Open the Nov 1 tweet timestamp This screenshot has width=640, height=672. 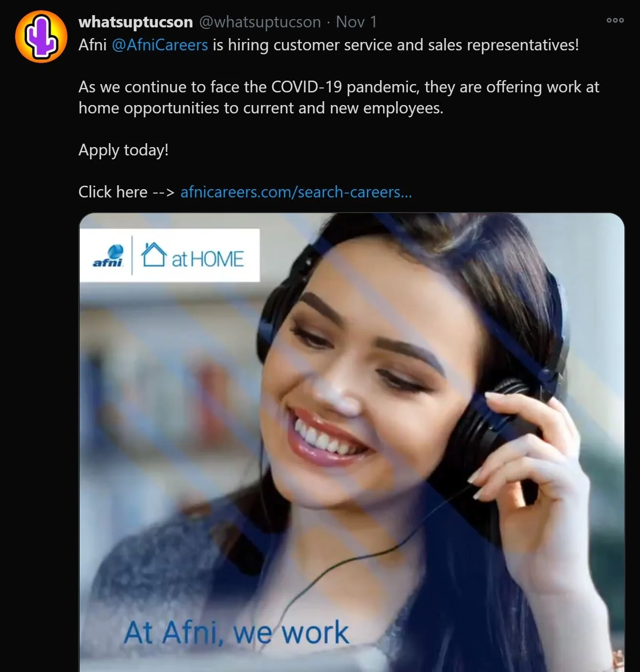356,22
